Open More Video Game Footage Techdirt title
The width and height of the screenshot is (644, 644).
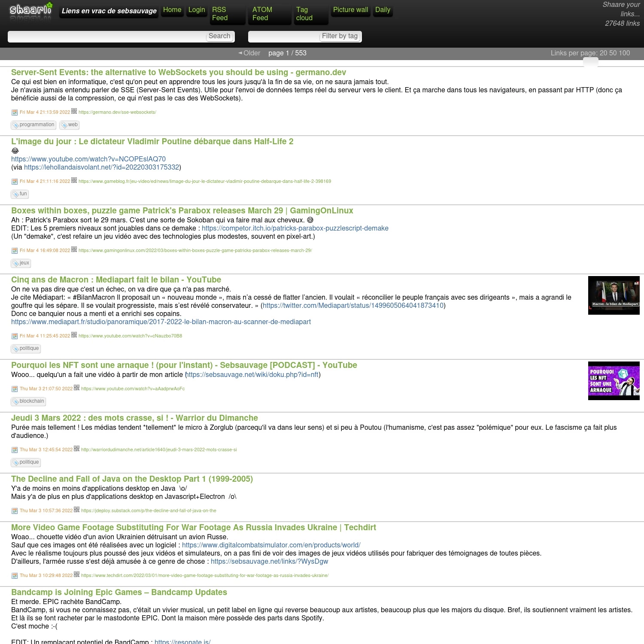click(194, 528)
